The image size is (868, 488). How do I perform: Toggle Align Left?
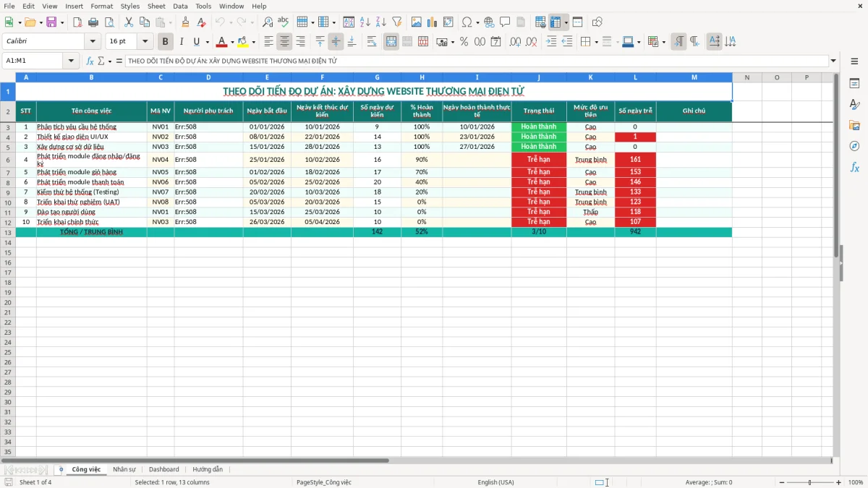(x=269, y=42)
